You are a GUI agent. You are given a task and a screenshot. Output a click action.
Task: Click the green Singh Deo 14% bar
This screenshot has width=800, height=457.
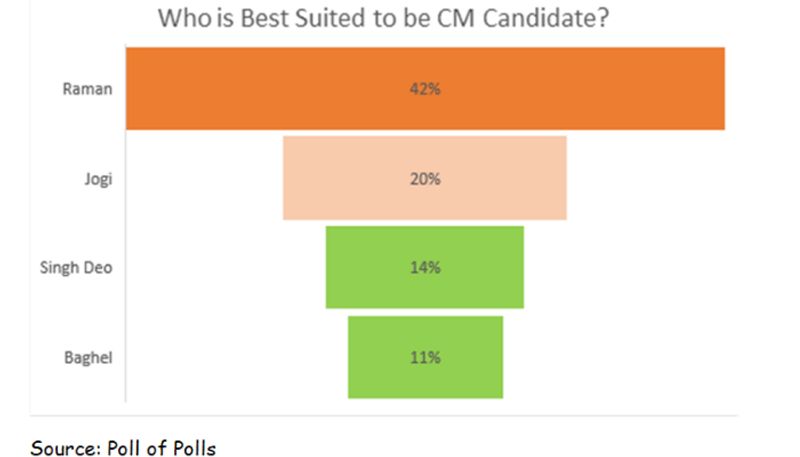click(425, 267)
